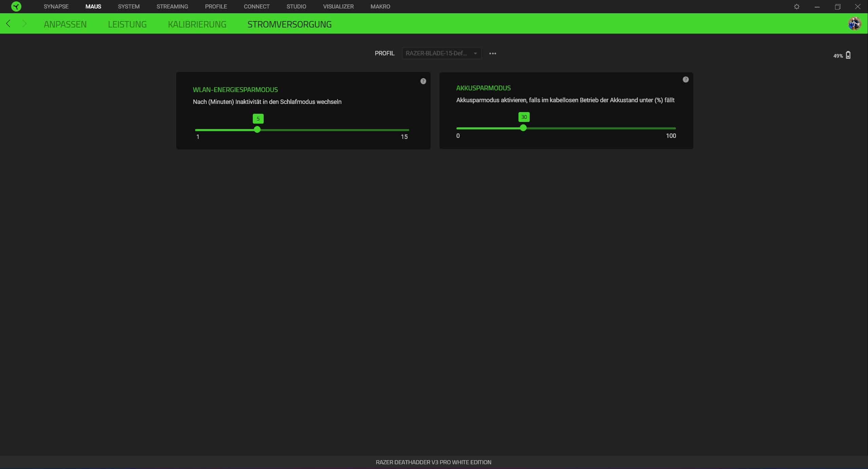Go back with the left arrow
This screenshot has height=469, width=868.
8,24
